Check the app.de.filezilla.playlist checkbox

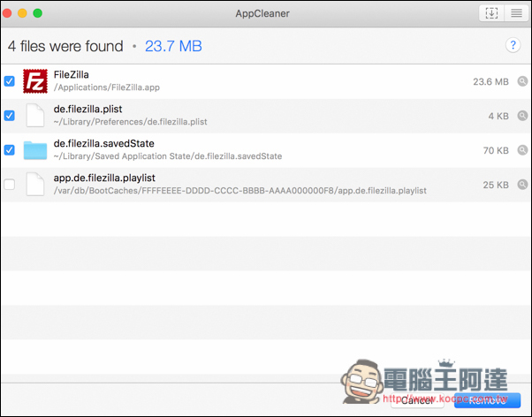9,185
